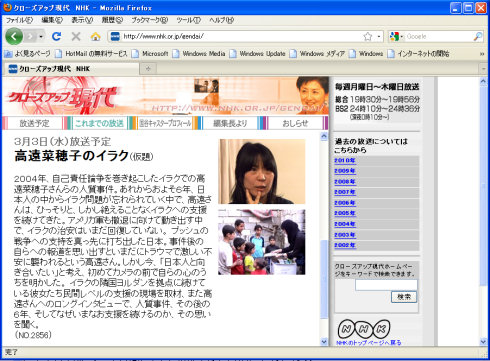Open the Windows Update bookmark
Image resolution: width=490 pixels, height=361 pixels.
(x=258, y=53)
